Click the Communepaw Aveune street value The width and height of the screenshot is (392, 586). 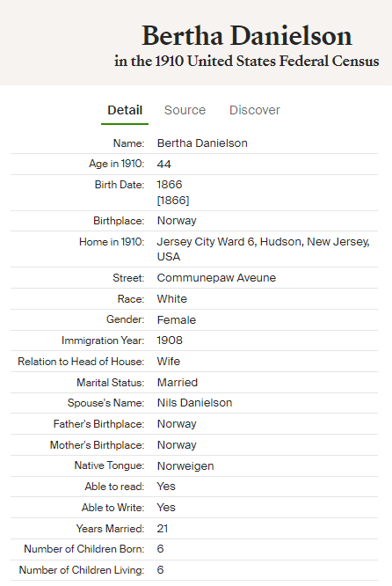pyautogui.click(x=216, y=278)
